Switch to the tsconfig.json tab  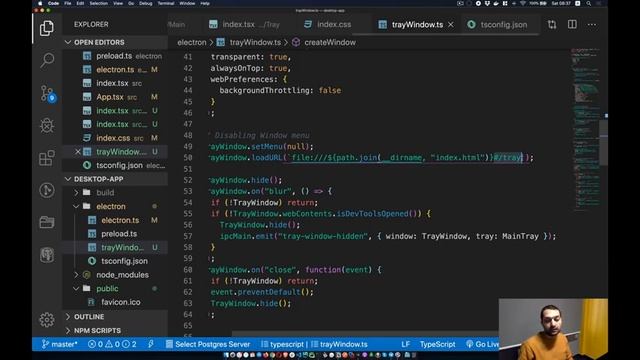pyautogui.click(x=497, y=24)
